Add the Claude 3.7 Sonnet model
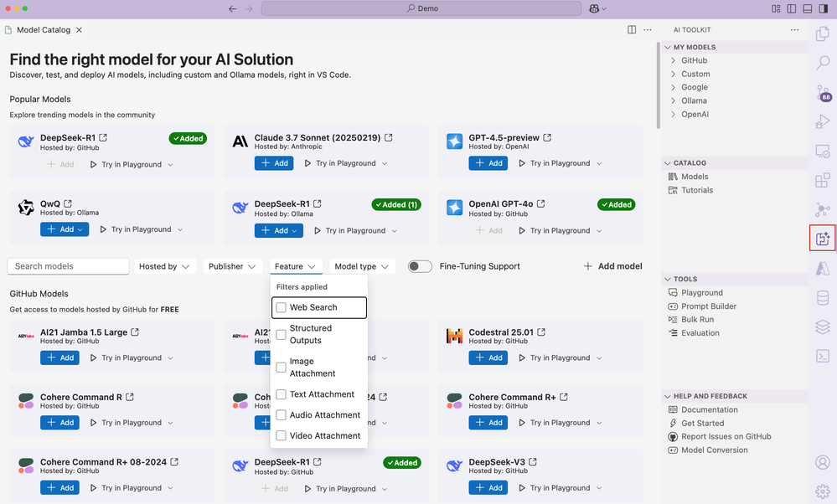This screenshot has height=504, width=837. click(274, 163)
